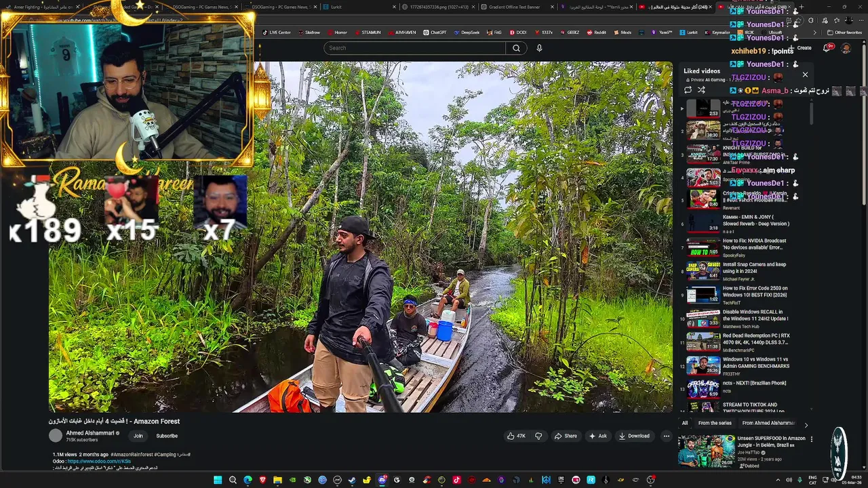
Task: Open the STEAMUN bookmark
Action: coord(367,33)
